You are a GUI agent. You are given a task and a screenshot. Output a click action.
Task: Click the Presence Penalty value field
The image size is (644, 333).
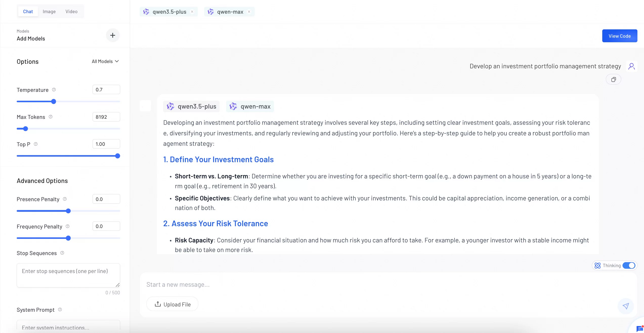pos(106,199)
